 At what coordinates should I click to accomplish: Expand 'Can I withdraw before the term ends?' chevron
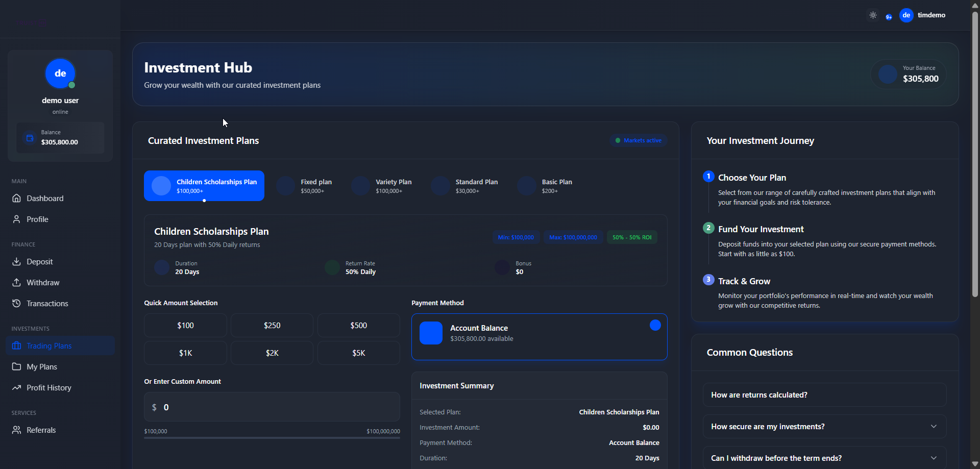(x=934, y=458)
